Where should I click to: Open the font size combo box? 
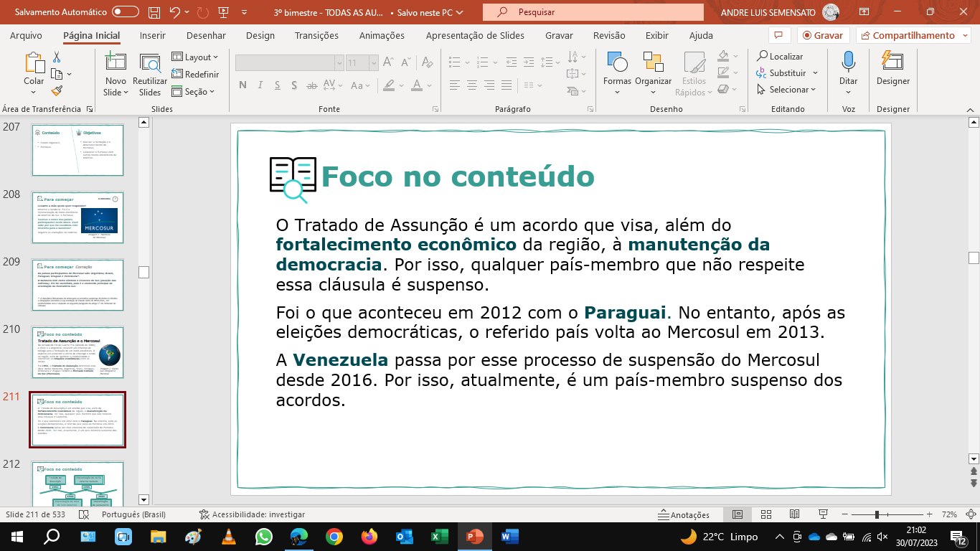point(362,63)
